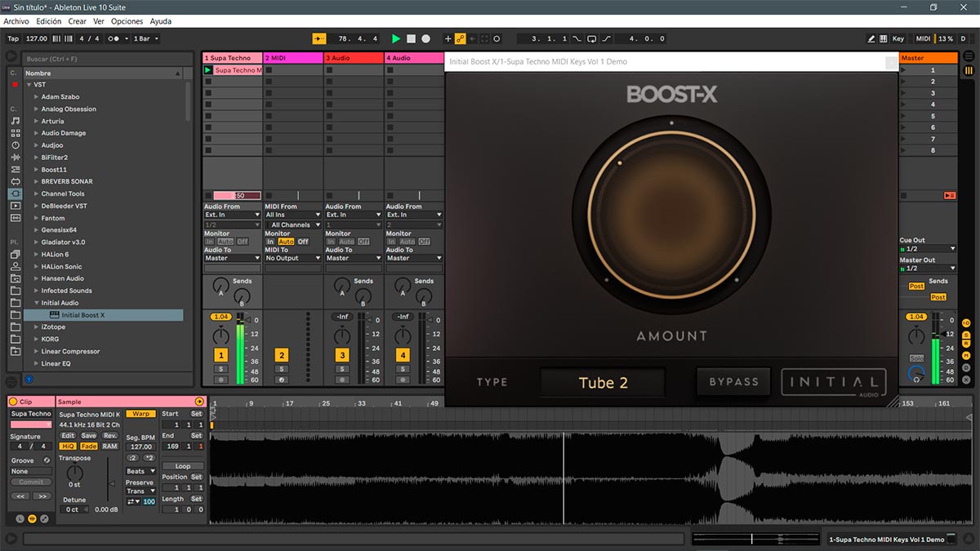This screenshot has width=980, height=551.
Task: Start playback with the Play button
Action: [396, 38]
